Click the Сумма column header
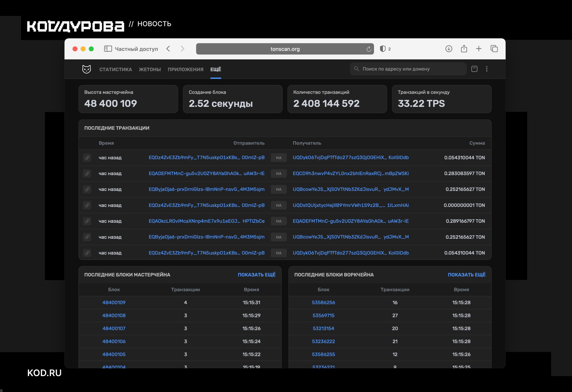Image resolution: width=572 pixels, height=392 pixels. pyautogui.click(x=477, y=143)
